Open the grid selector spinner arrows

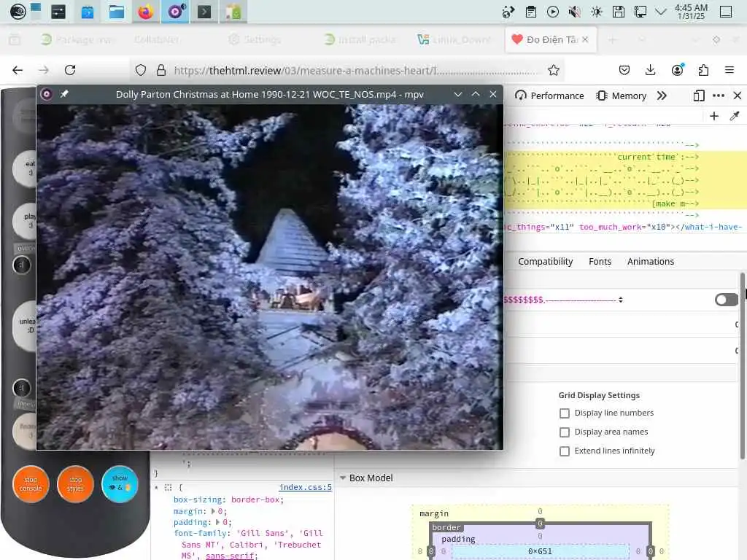[x=620, y=300]
